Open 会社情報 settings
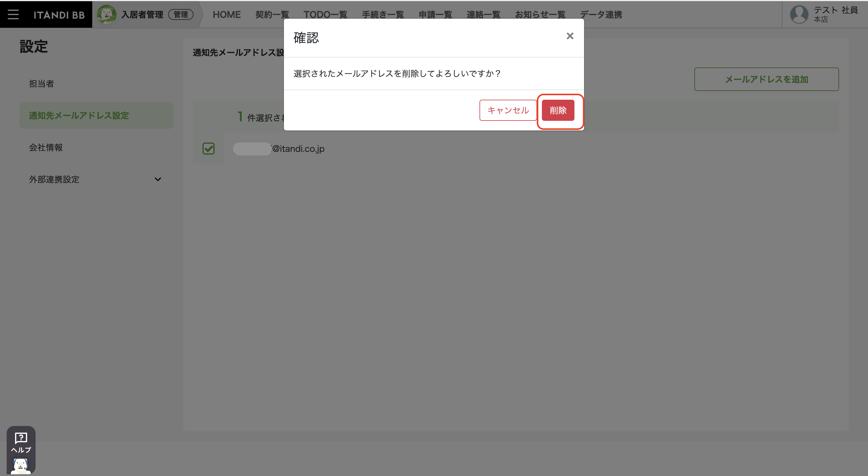This screenshot has width=868, height=476. (96, 148)
